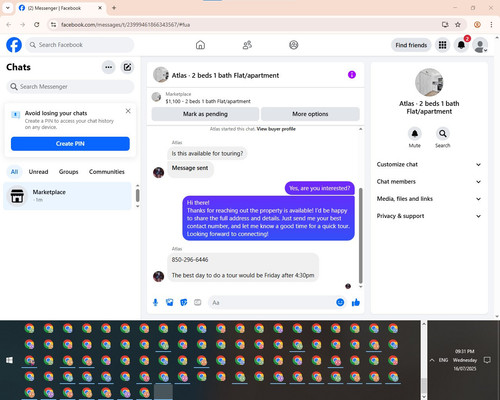Click the Search Messenger field
The image size is (500, 400).
[70, 87]
